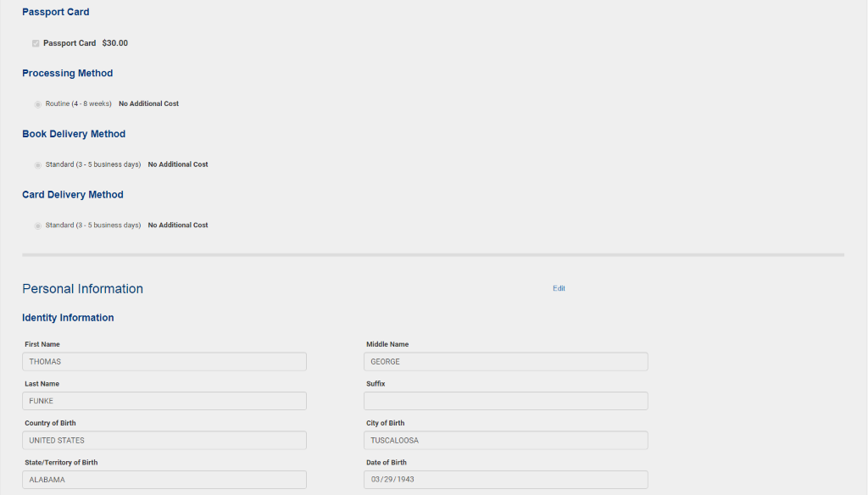This screenshot has height=495, width=868.
Task: Click No Additional Cost under Book Delivery Method
Action: tap(178, 164)
